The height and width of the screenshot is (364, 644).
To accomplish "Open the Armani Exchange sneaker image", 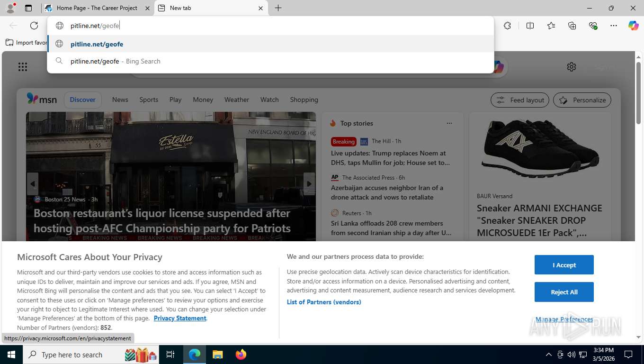I will tap(540, 149).
